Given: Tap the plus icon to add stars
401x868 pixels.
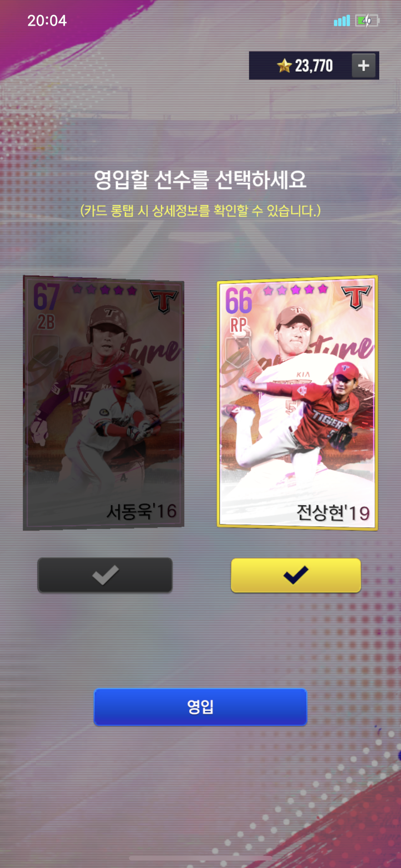Looking at the screenshot, I should coord(363,65).
